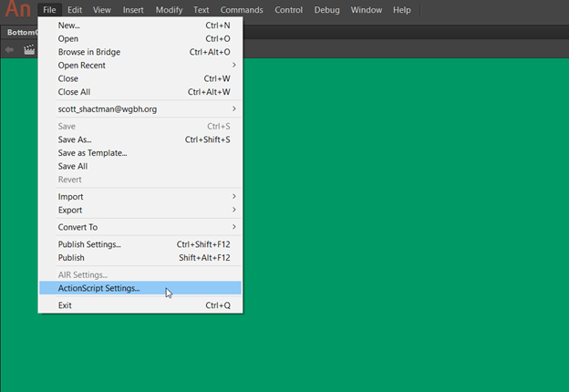Click the Adobe Animate logo icon

17,9
